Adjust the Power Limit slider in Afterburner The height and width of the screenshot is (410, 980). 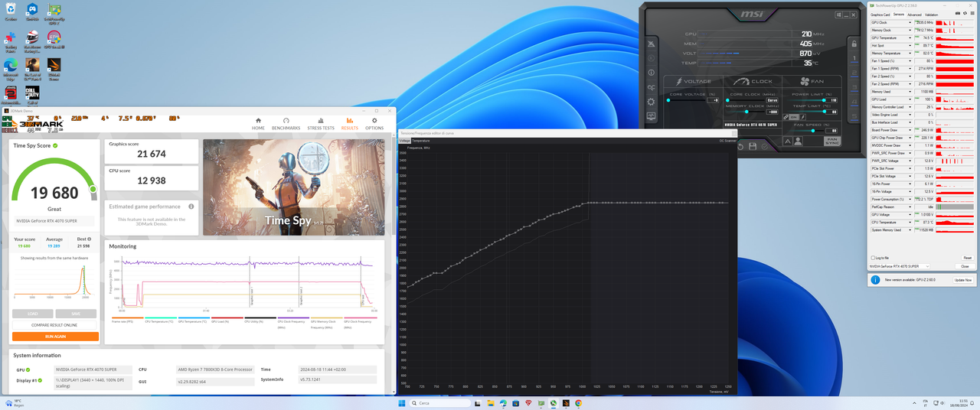click(x=806, y=100)
